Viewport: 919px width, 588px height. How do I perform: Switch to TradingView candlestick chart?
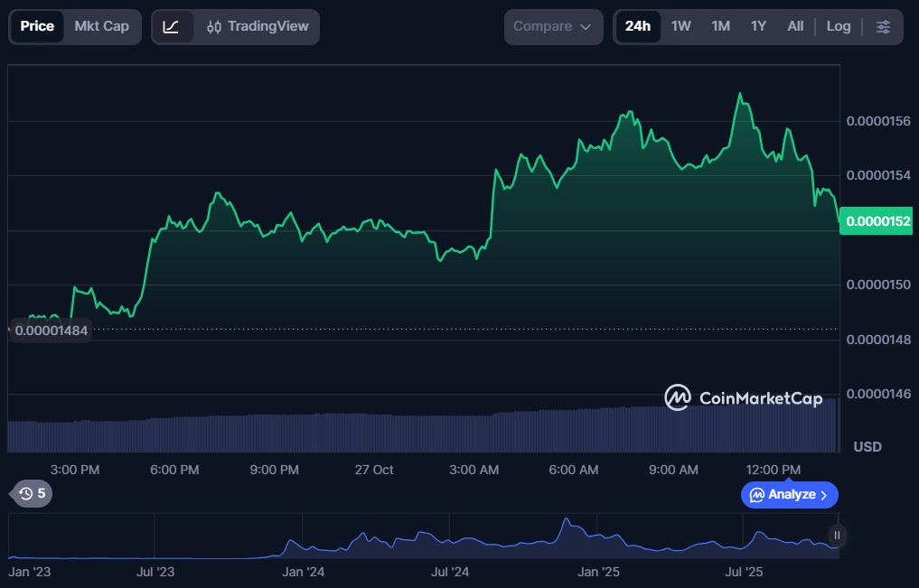coord(258,27)
